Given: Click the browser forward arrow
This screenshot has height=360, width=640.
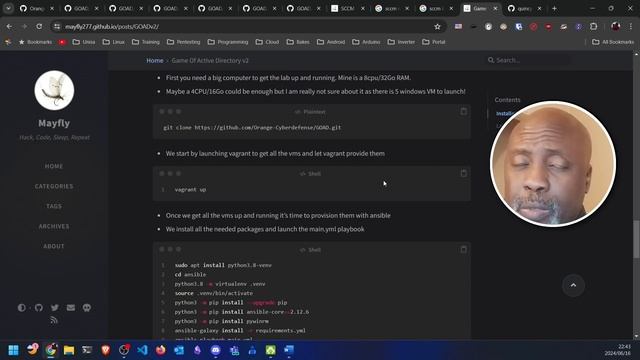Looking at the screenshot, I should tap(24, 27).
